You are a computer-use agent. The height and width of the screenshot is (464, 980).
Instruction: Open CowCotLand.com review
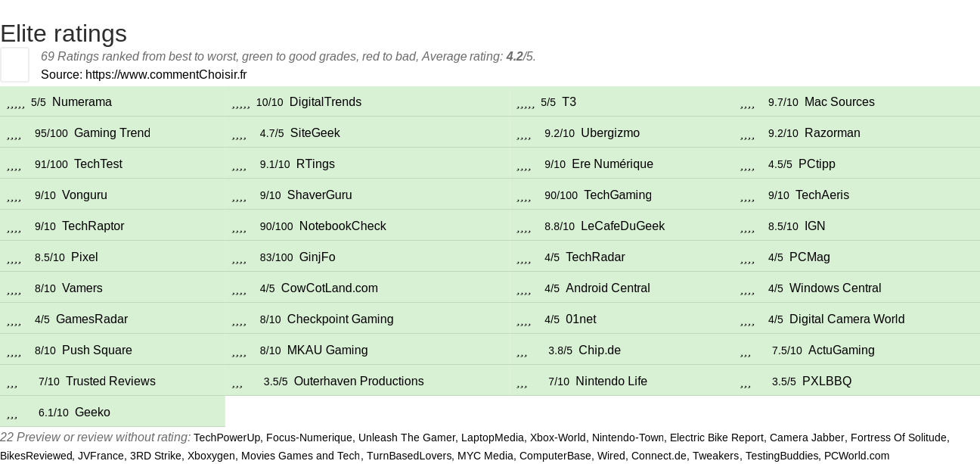330,288
